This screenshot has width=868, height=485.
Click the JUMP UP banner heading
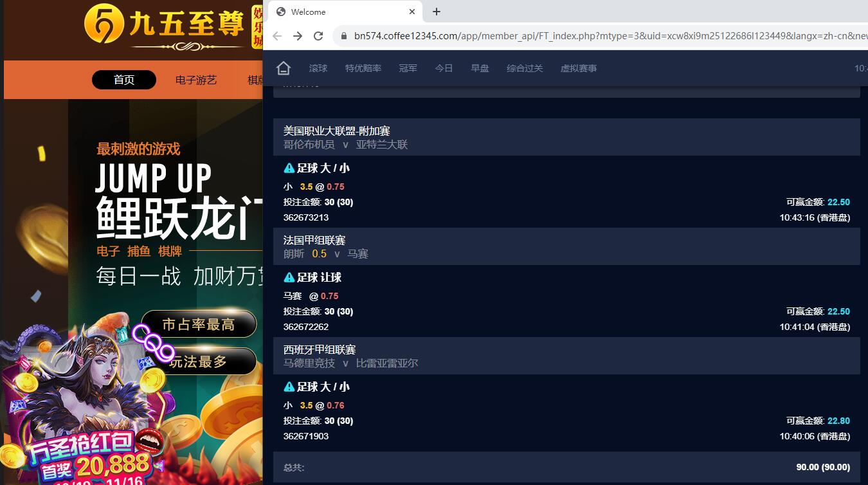point(154,178)
